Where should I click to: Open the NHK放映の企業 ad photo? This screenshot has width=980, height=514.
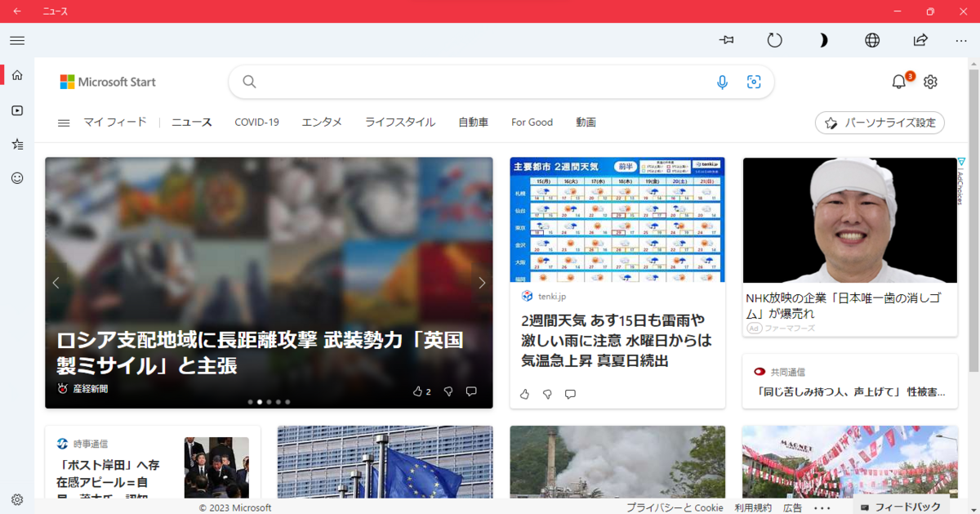(x=849, y=221)
